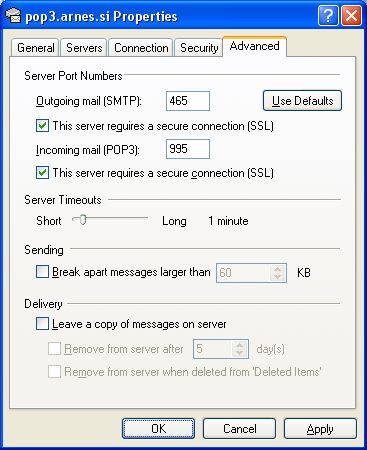Screen dimensions: 367x450
Task: Disable SSL for outgoing mail SMTP
Action: pyautogui.click(x=42, y=126)
